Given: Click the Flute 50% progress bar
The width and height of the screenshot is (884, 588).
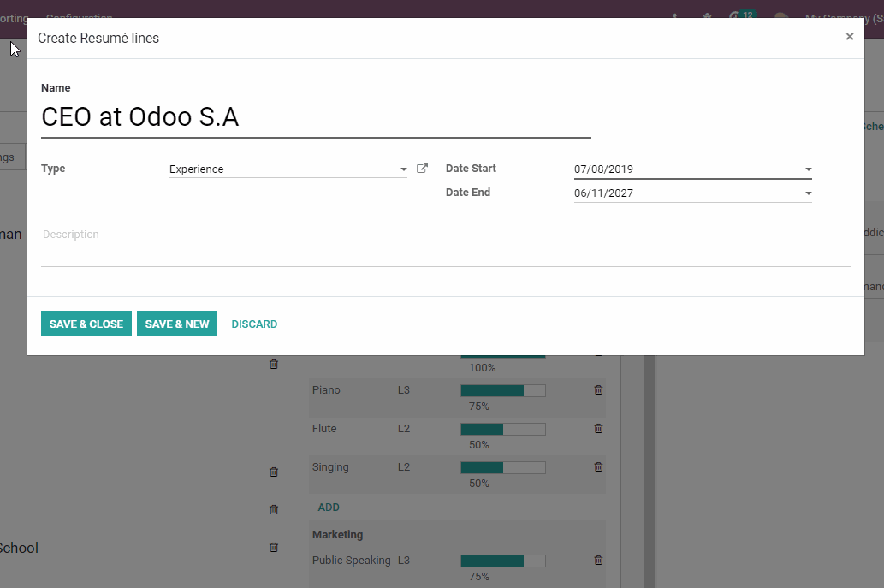Looking at the screenshot, I should (503, 429).
